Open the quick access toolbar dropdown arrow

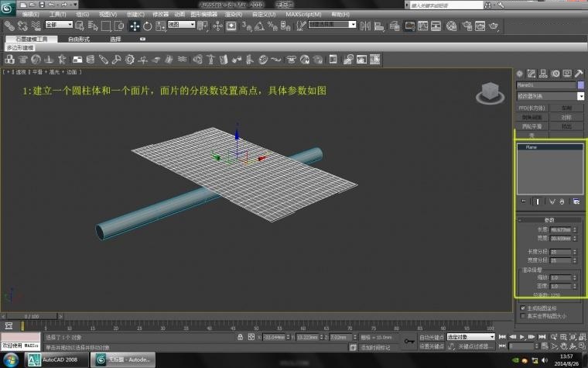[x=75, y=5]
